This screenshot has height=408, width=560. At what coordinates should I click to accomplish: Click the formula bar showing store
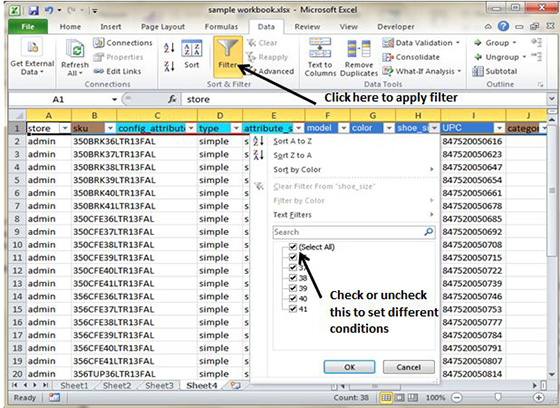[364, 99]
